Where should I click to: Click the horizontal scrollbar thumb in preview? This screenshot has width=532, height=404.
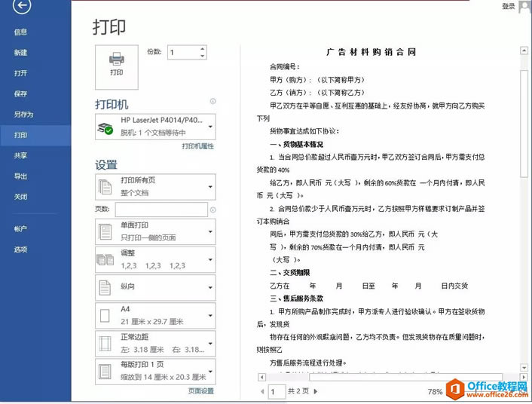click(406, 377)
